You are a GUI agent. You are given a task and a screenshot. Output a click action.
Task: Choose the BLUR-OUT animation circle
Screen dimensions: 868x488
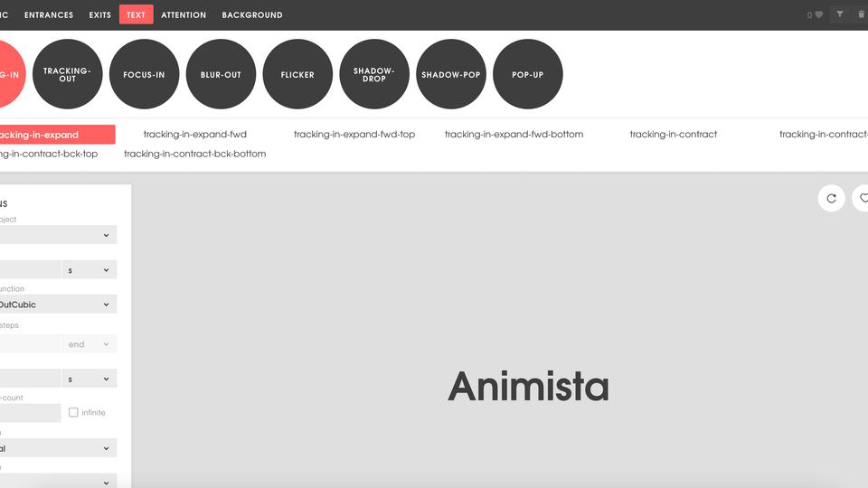(x=221, y=74)
